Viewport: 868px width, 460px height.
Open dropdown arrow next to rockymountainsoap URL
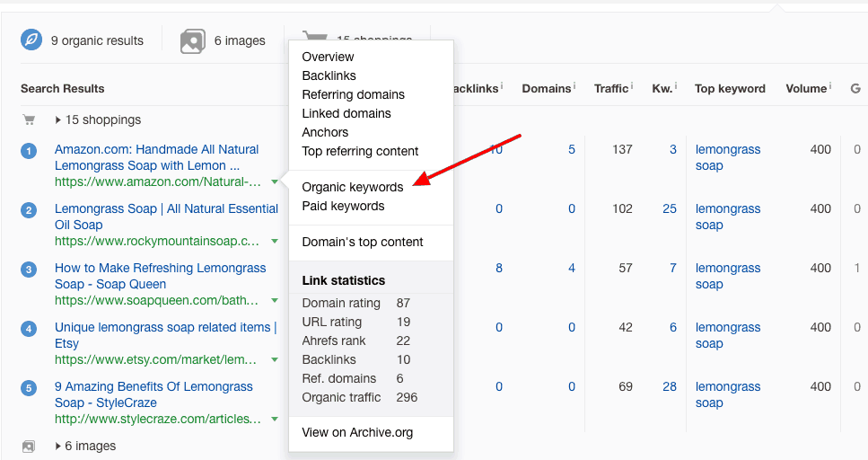click(275, 241)
